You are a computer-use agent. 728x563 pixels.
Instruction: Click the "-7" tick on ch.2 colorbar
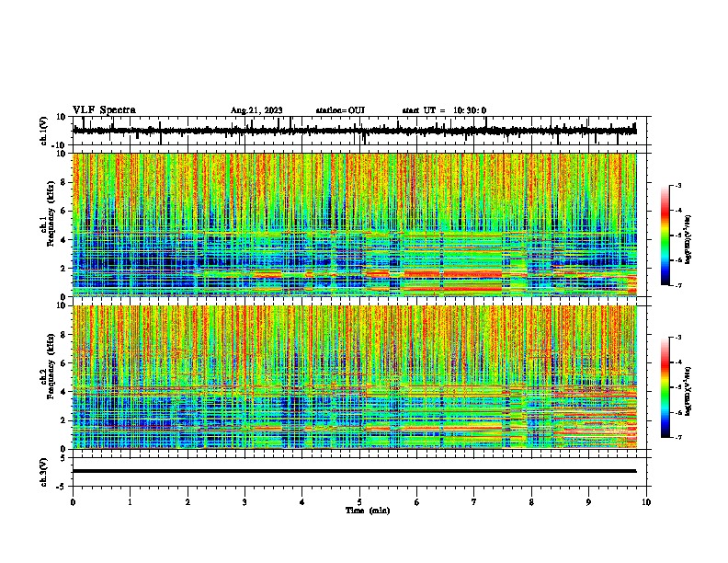(677, 437)
